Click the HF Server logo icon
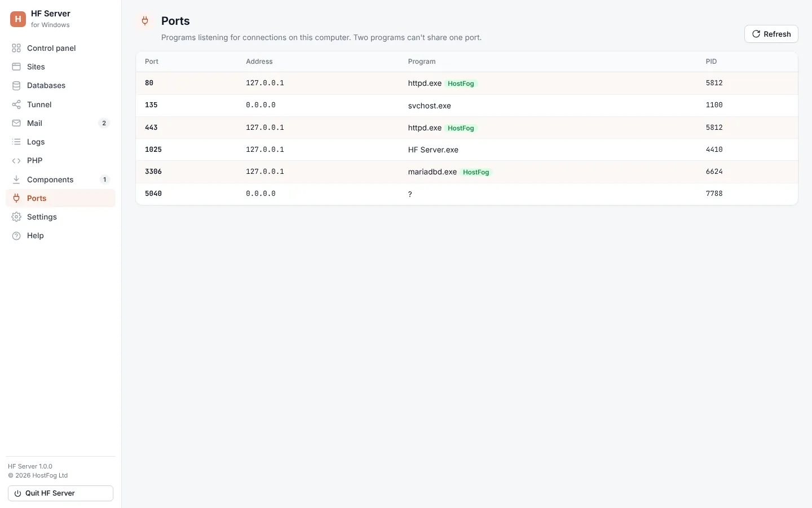Image resolution: width=812 pixels, height=508 pixels. (x=18, y=19)
